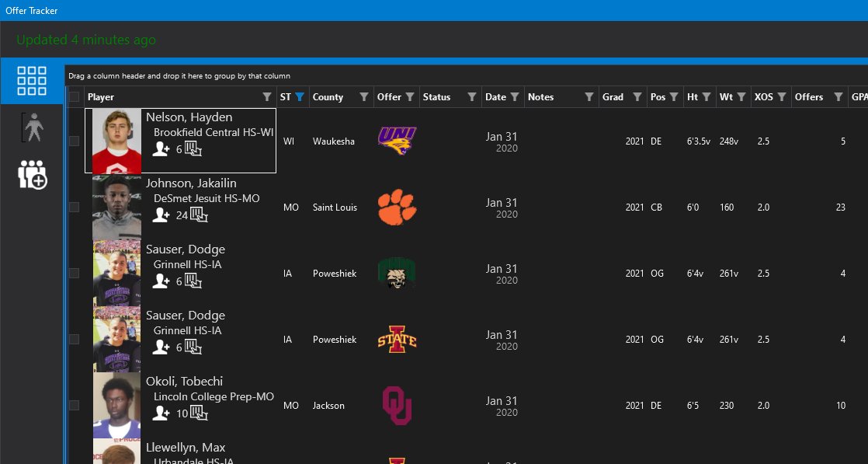
Task: Click Jackson county cell
Action: tap(328, 406)
